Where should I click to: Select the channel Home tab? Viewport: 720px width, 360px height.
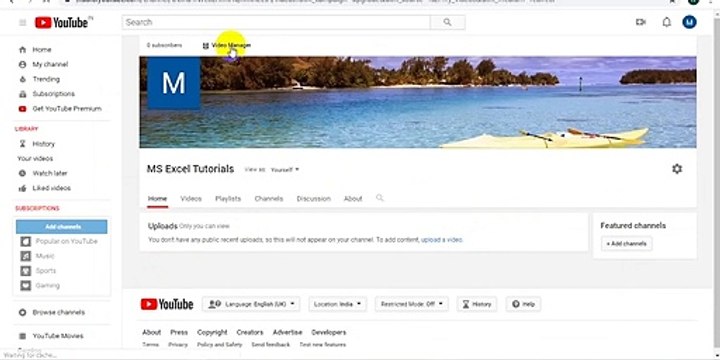(x=158, y=199)
